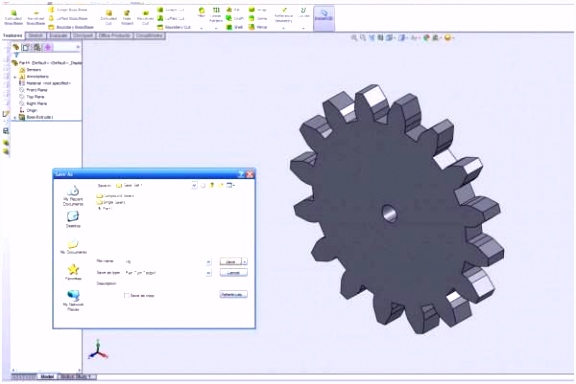
Task: Expand the Linear Pattern dropdown arrow
Action: coord(216,28)
